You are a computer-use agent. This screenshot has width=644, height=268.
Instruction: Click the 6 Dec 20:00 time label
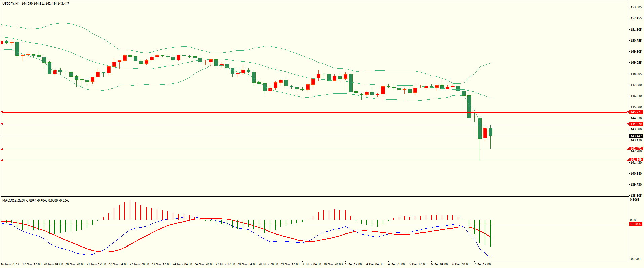point(460,264)
